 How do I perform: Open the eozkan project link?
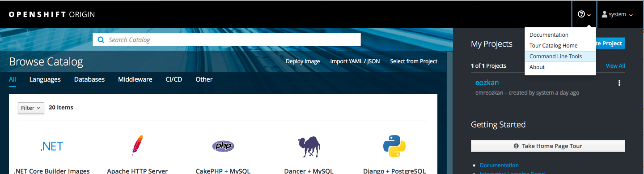click(487, 83)
